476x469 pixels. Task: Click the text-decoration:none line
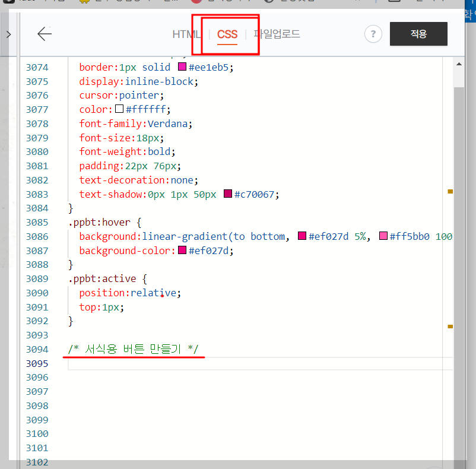point(138,180)
